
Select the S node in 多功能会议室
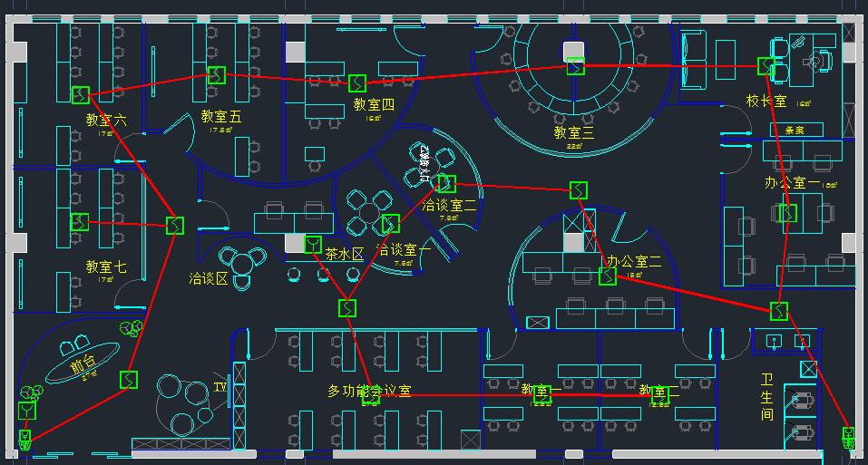coord(370,394)
